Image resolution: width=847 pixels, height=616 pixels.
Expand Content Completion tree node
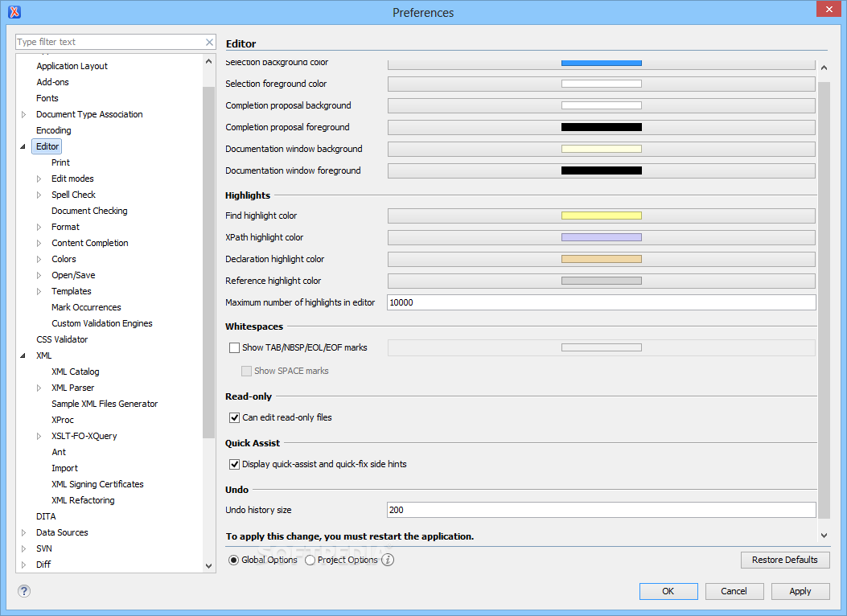coord(39,243)
